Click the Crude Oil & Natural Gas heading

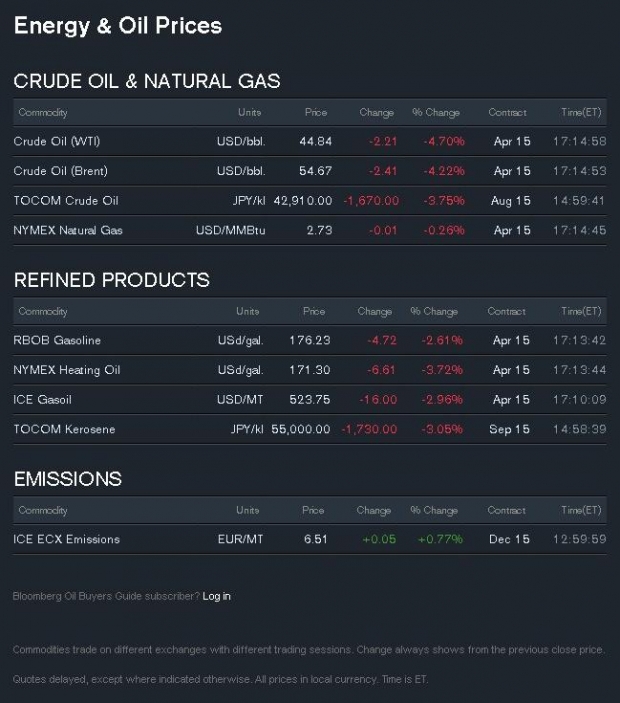147,81
